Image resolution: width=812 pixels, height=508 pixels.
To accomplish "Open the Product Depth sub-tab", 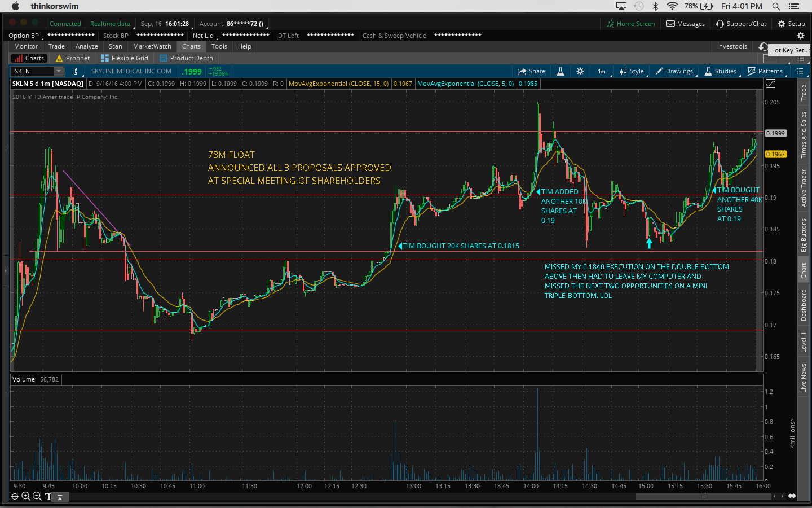I will [x=187, y=58].
